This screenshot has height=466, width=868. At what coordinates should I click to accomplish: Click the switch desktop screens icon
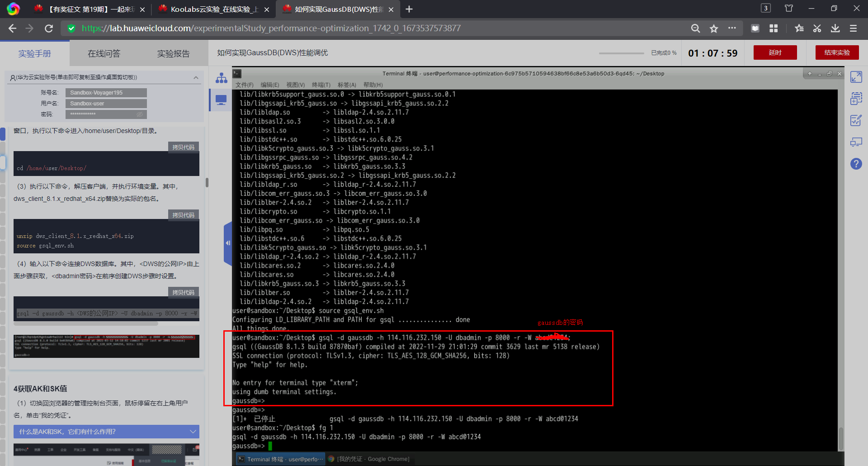pos(856,142)
